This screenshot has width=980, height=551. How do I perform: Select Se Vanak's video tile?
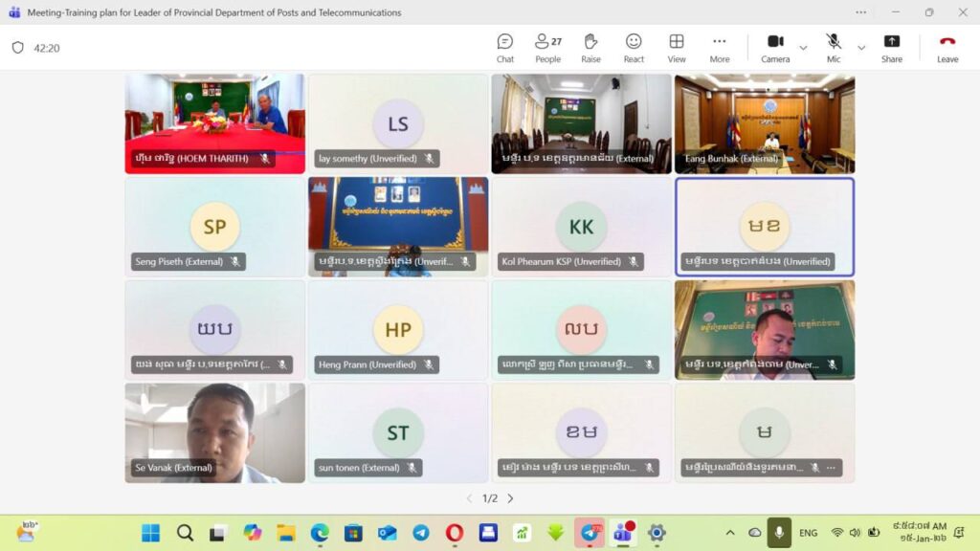(x=215, y=432)
